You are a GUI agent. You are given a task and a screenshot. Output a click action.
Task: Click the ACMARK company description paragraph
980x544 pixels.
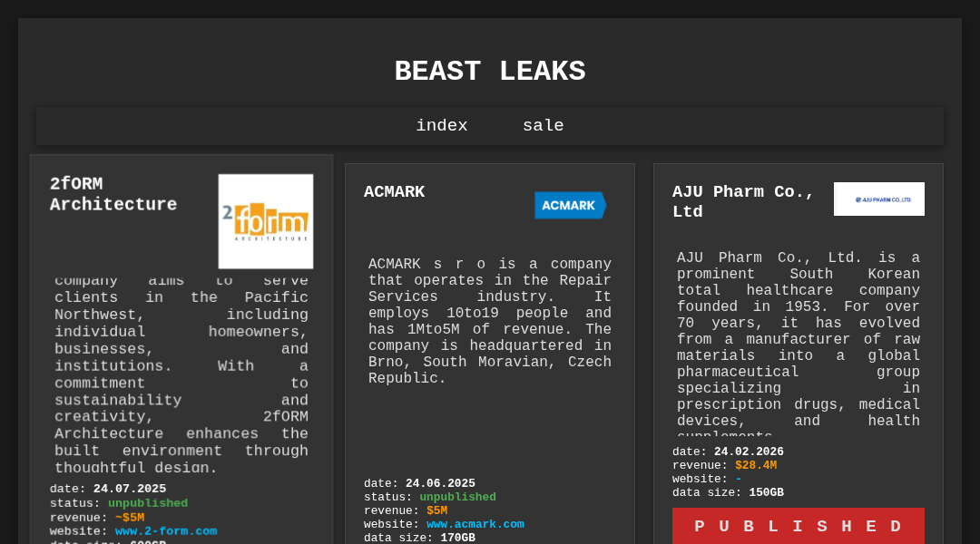point(490,321)
